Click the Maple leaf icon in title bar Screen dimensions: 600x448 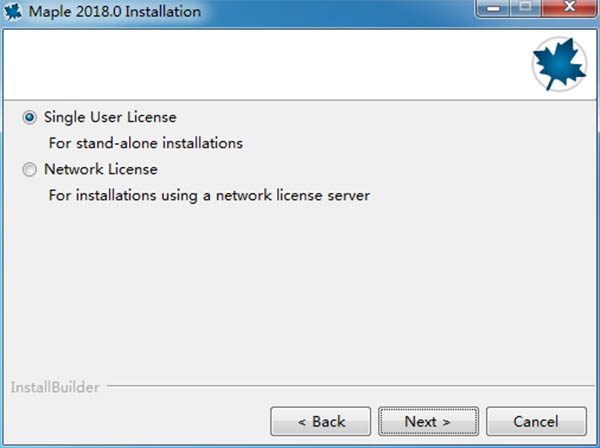(16, 13)
